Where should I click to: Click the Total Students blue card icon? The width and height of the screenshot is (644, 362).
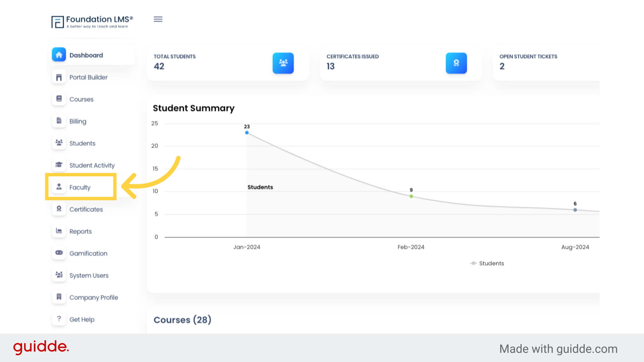click(283, 63)
